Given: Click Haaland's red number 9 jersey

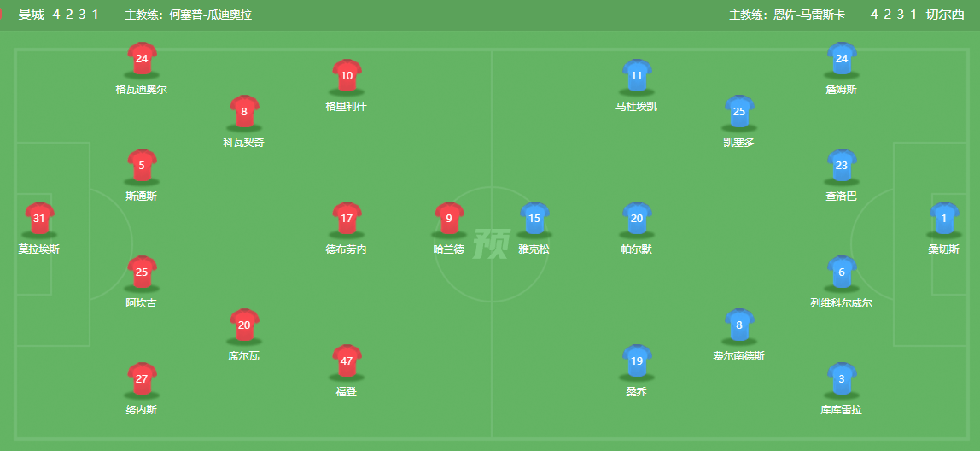Looking at the screenshot, I should tap(449, 219).
